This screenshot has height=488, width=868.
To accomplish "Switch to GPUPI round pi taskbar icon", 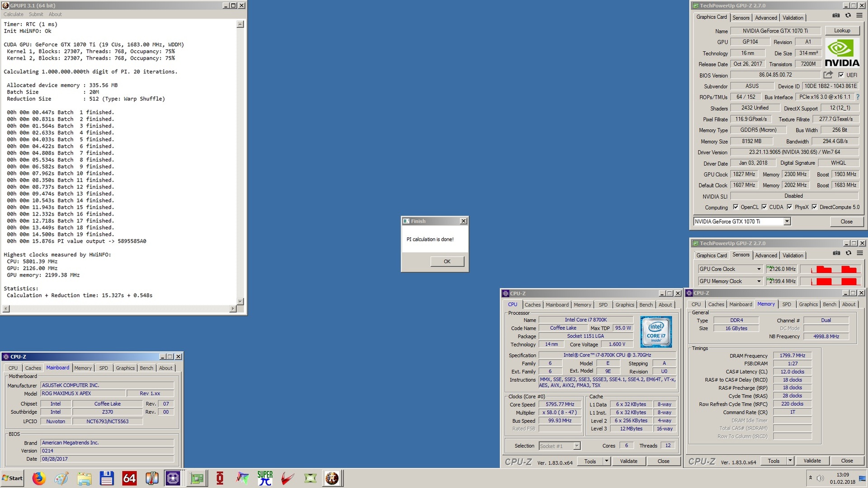I will point(332,478).
